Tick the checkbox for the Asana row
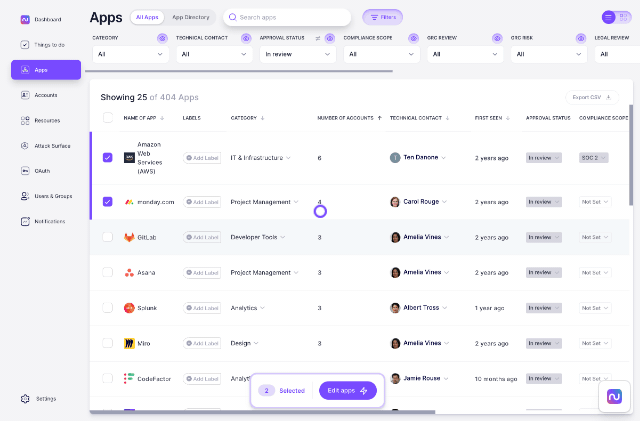This screenshot has height=422, width=640. click(108, 272)
